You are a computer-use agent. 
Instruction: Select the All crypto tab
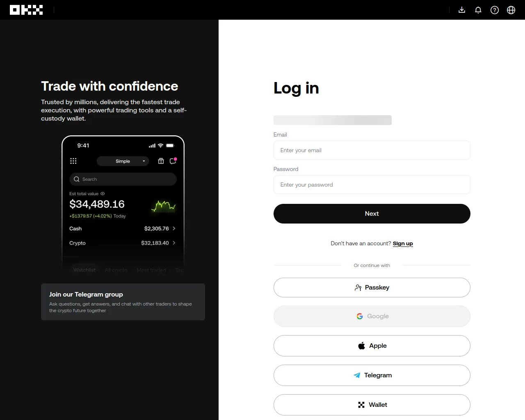click(x=116, y=270)
